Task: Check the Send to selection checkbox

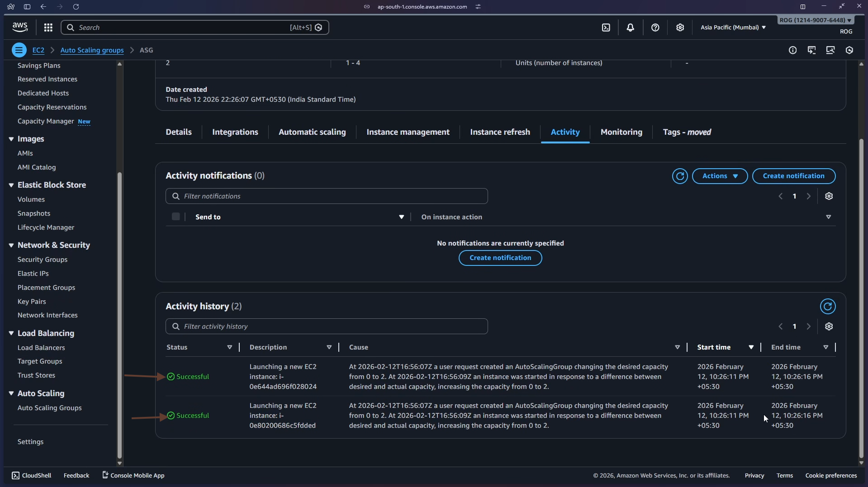Action: coord(176,217)
